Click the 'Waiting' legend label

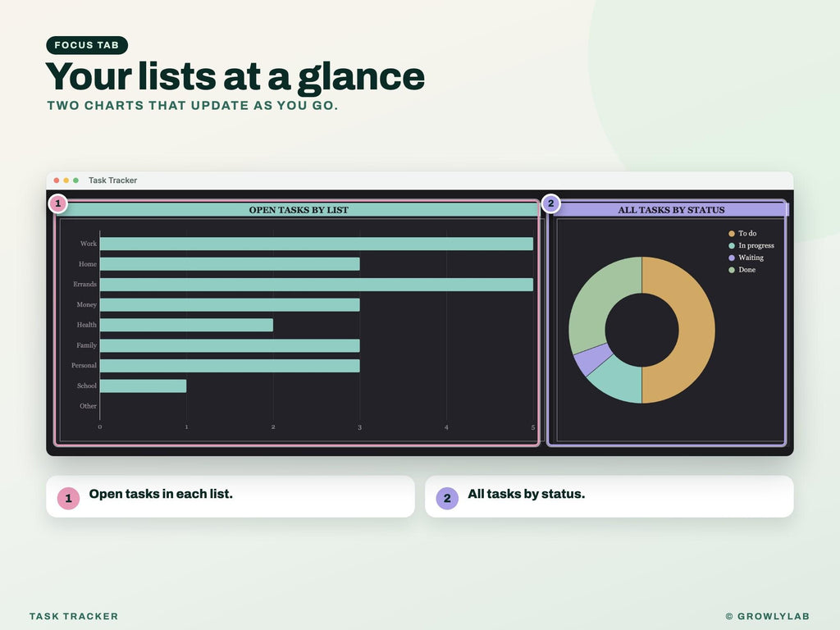click(x=751, y=258)
